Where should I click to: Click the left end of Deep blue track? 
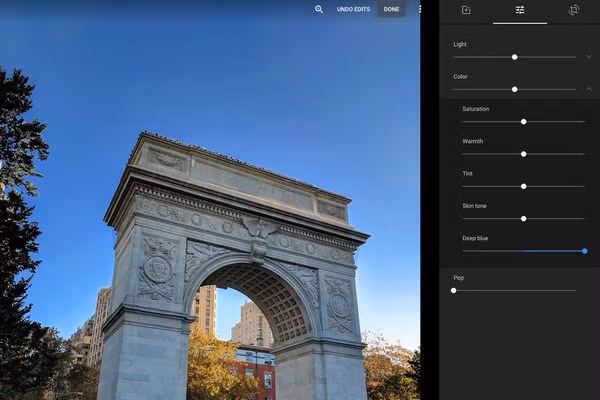pos(463,251)
